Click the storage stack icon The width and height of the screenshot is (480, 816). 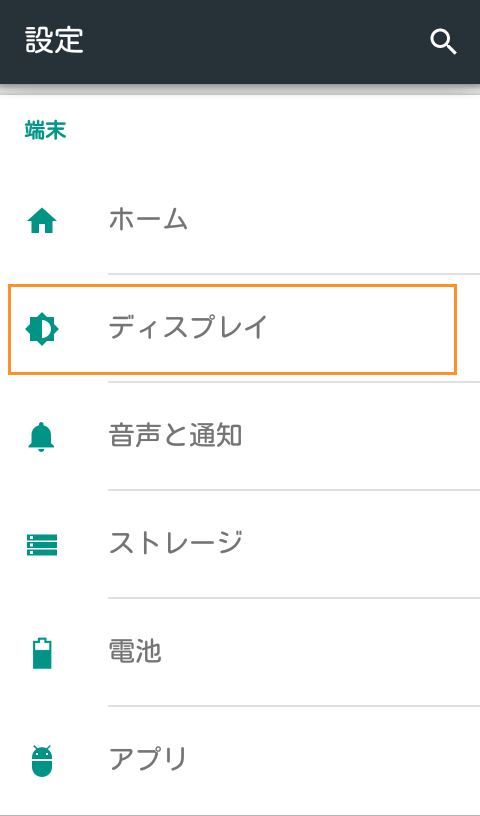(x=42, y=545)
